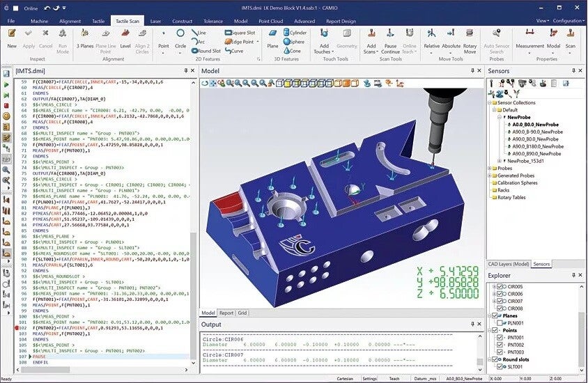This screenshot has height=383, width=588.
Task: Select the A90.0_B180.0_NewProbe sensor entry
Action: (x=538, y=146)
